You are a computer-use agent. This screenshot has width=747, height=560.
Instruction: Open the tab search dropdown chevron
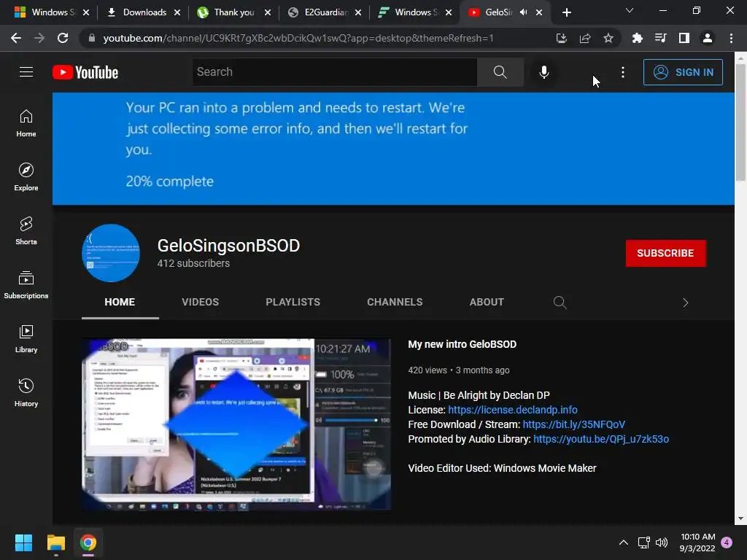pyautogui.click(x=630, y=10)
